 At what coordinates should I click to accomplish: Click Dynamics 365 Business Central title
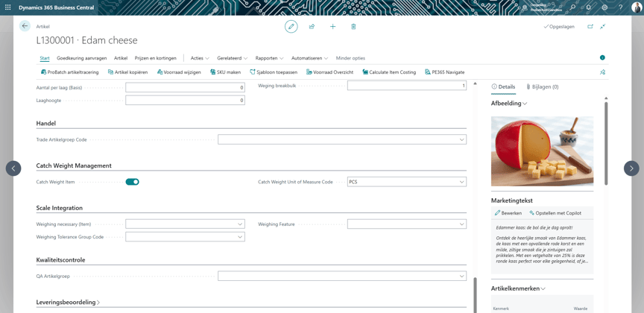[x=56, y=7]
